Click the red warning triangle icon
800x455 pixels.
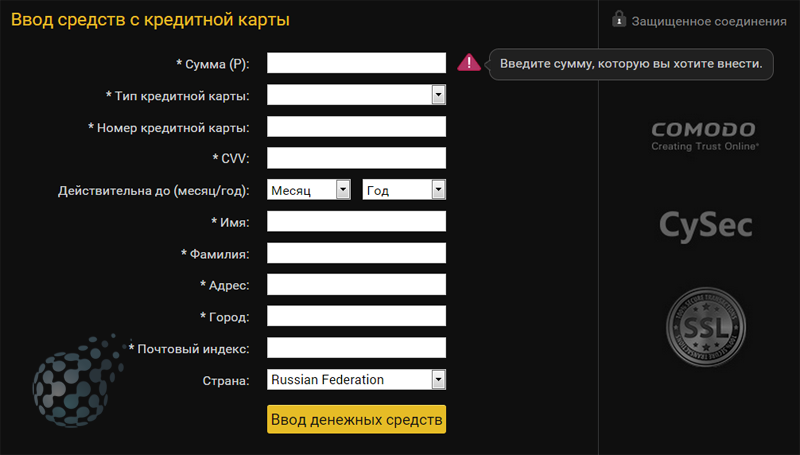click(x=468, y=63)
